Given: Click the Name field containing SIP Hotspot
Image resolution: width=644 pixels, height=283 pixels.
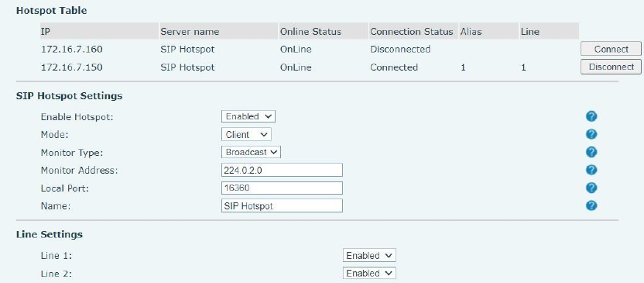Looking at the screenshot, I should 282,205.
